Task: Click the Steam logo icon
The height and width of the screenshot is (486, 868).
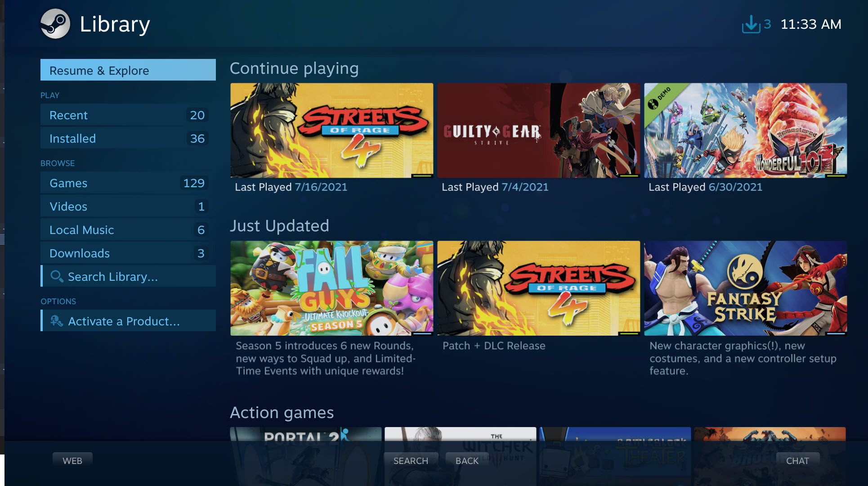Action: 55,24
